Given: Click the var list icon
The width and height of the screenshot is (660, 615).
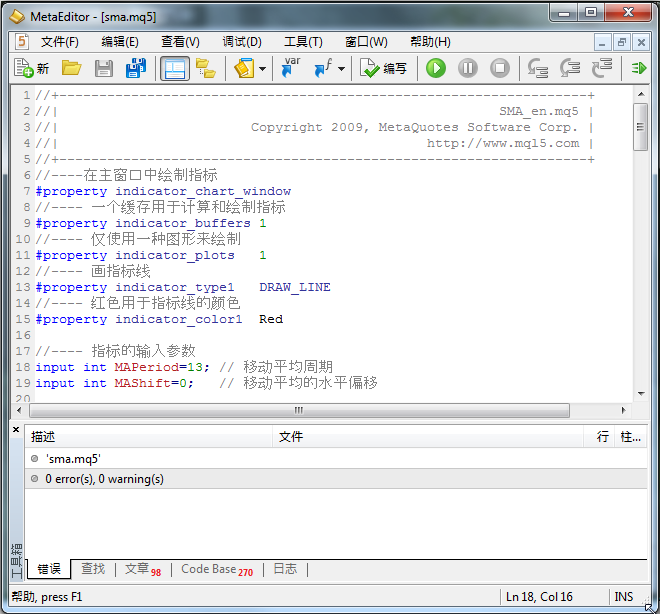Looking at the screenshot, I should [291, 68].
